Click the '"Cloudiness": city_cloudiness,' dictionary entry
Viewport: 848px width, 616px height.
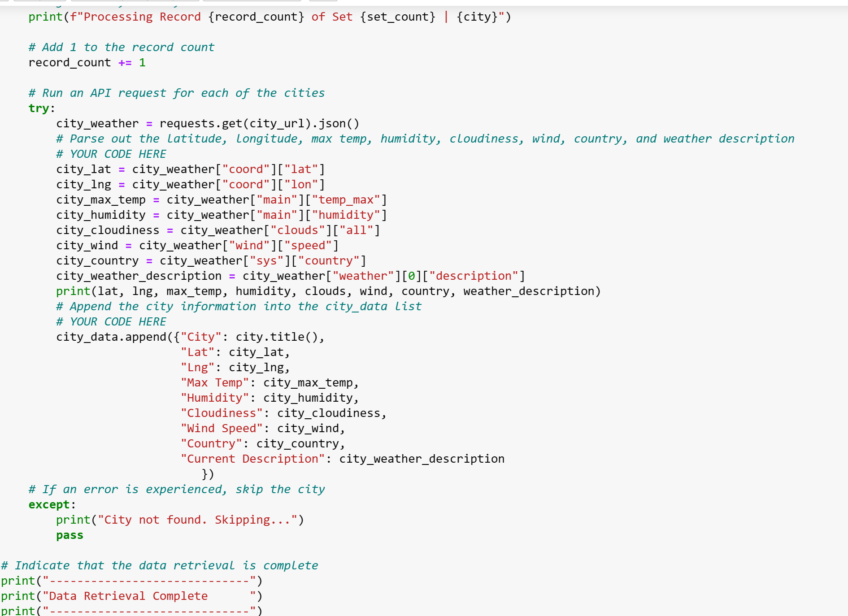pyautogui.click(x=283, y=413)
